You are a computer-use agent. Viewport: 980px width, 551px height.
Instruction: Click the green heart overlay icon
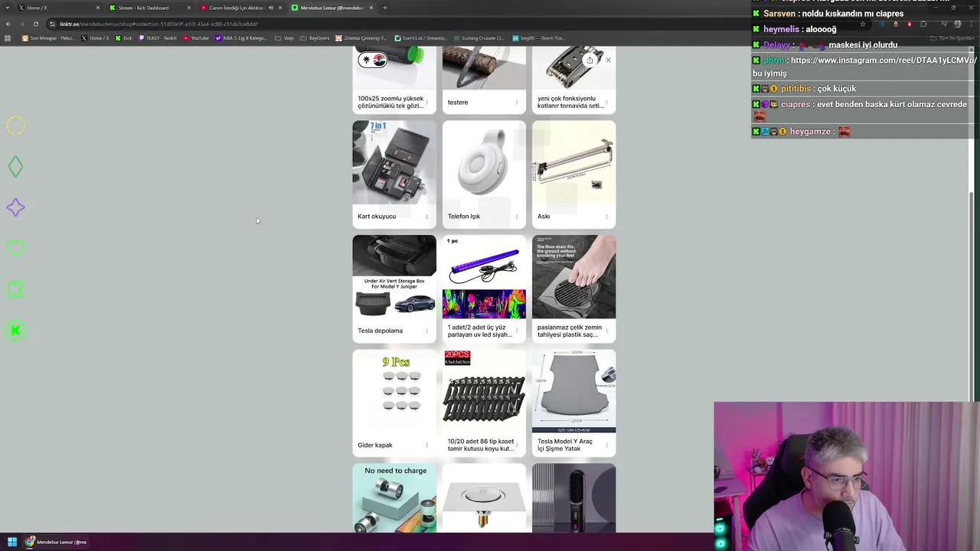click(x=15, y=248)
